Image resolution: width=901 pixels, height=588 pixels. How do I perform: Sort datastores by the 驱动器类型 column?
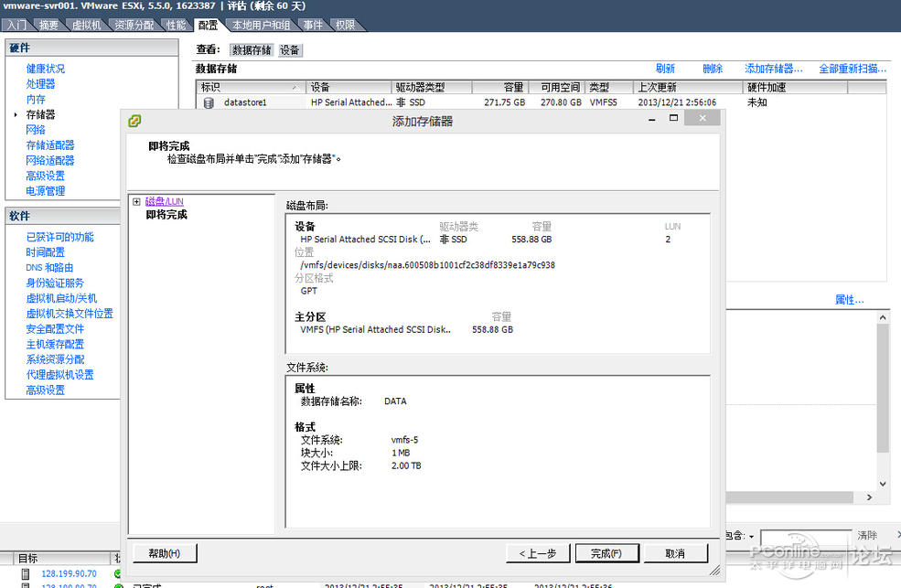click(x=431, y=87)
